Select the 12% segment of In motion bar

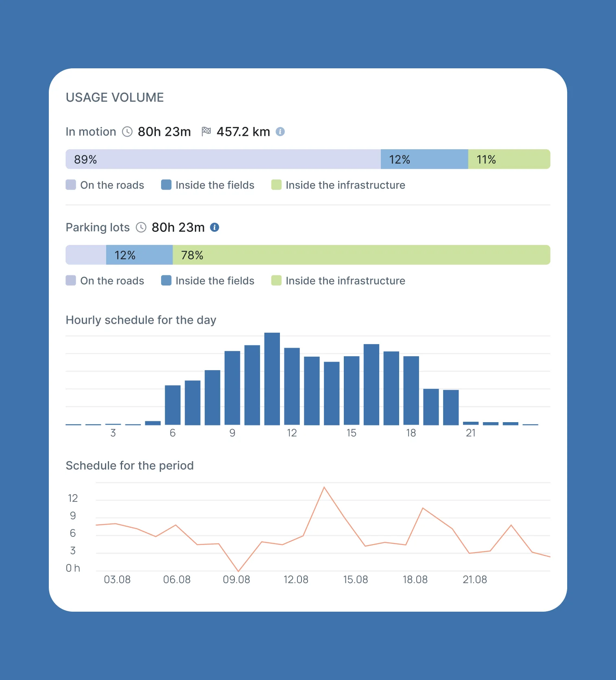pyautogui.click(x=424, y=159)
